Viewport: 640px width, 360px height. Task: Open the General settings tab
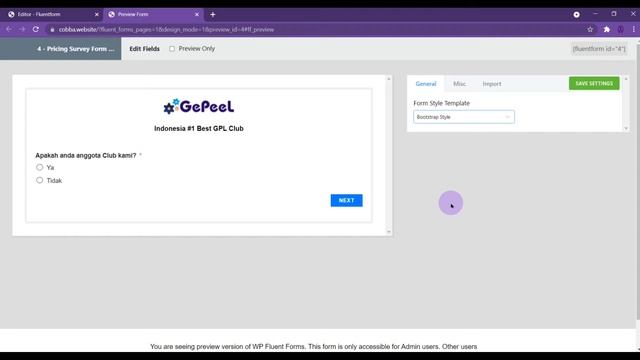(426, 84)
